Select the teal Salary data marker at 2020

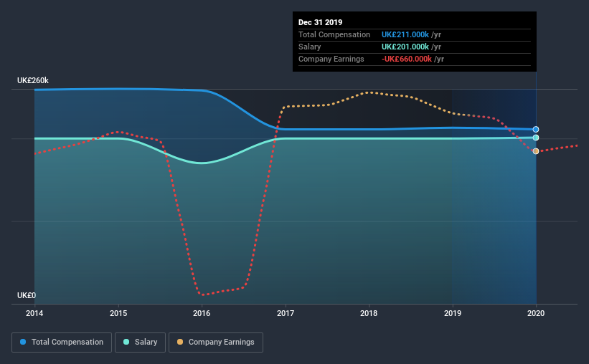pos(536,138)
